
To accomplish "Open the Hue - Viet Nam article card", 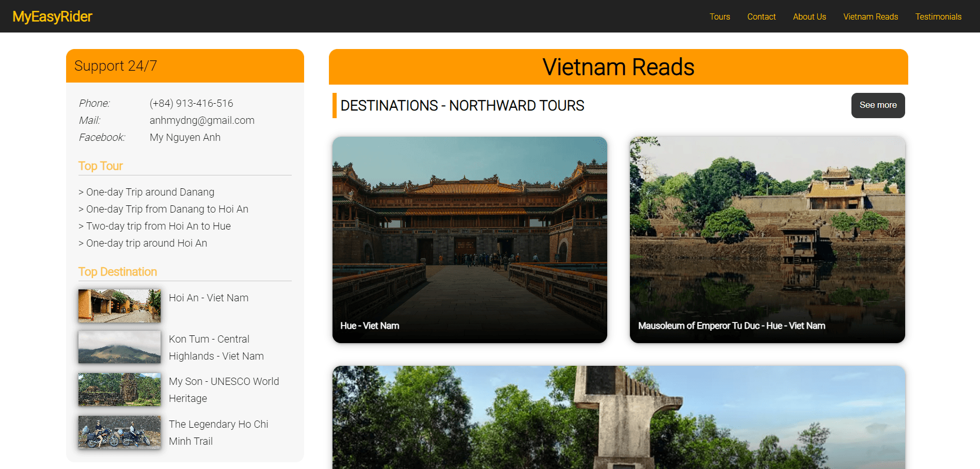I will click(470, 240).
